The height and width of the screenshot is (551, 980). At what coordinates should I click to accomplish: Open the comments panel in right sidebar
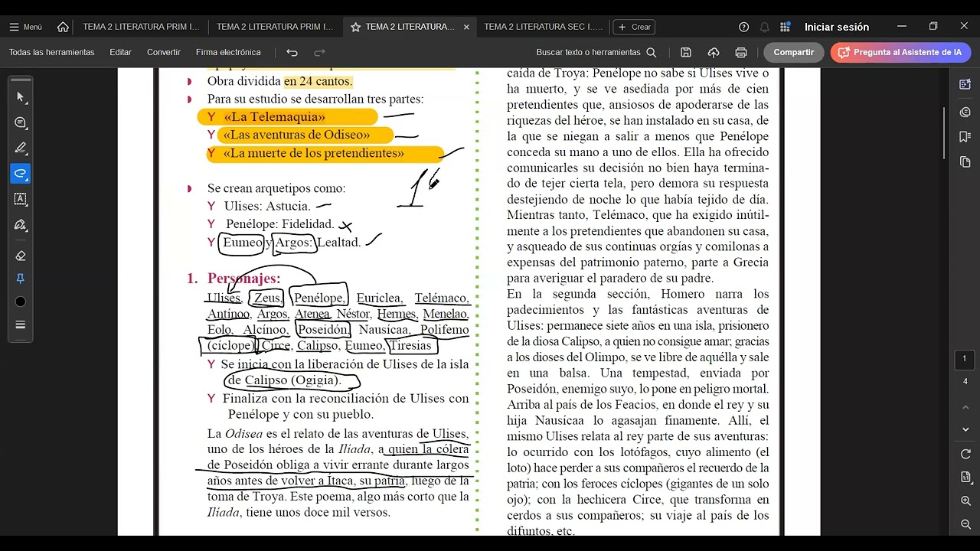tap(965, 112)
